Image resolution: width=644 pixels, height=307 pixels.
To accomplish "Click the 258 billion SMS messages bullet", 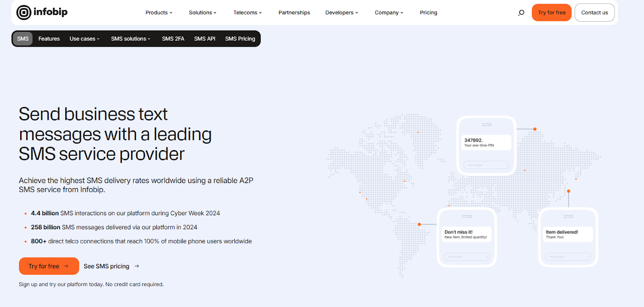I will (114, 227).
